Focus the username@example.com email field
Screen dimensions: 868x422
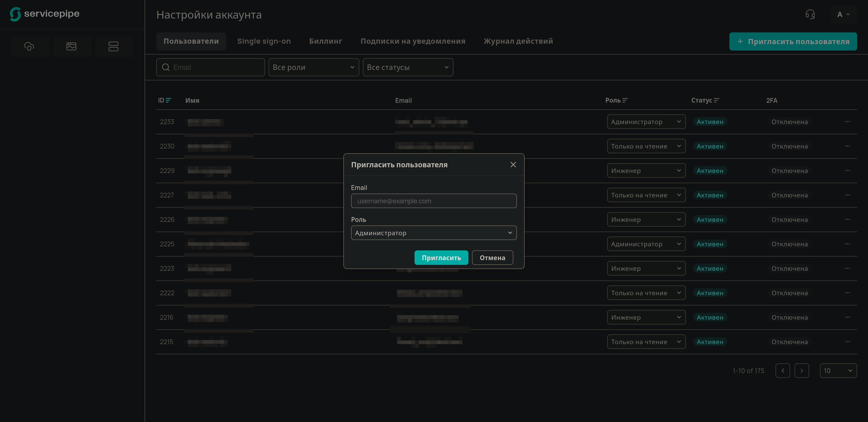pos(434,201)
